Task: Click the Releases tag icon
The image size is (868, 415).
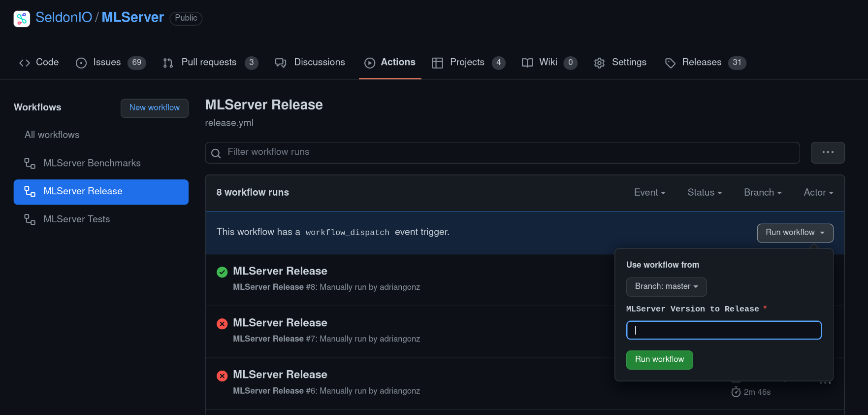Action: (670, 63)
